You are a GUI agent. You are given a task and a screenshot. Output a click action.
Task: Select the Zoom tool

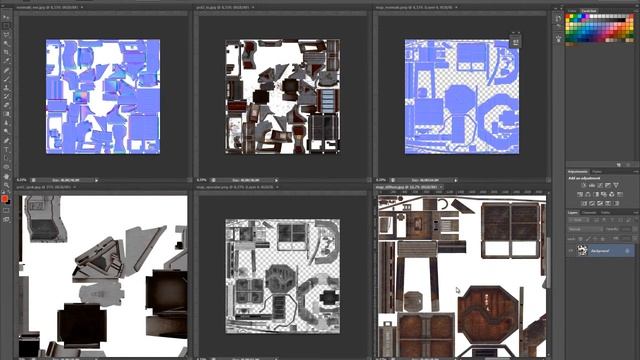point(6,185)
